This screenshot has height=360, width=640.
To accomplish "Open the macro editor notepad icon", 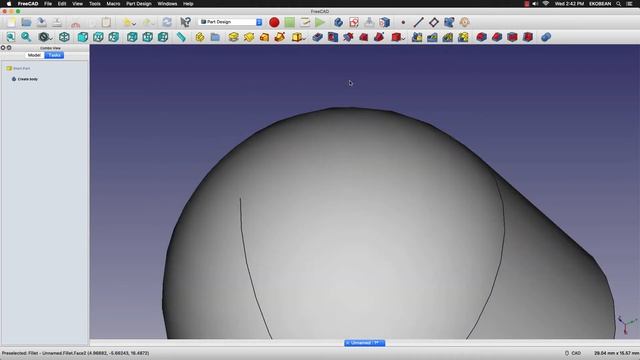I will [x=305, y=22].
